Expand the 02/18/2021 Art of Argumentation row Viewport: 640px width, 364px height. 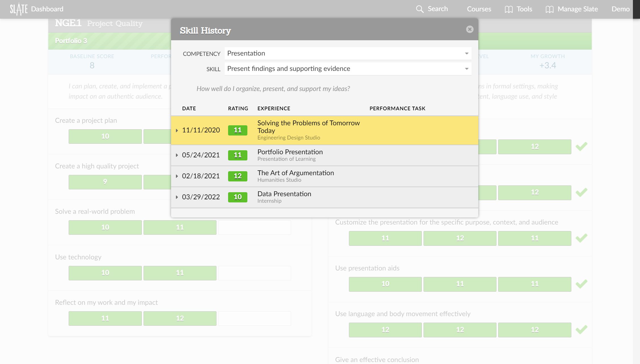[177, 176]
